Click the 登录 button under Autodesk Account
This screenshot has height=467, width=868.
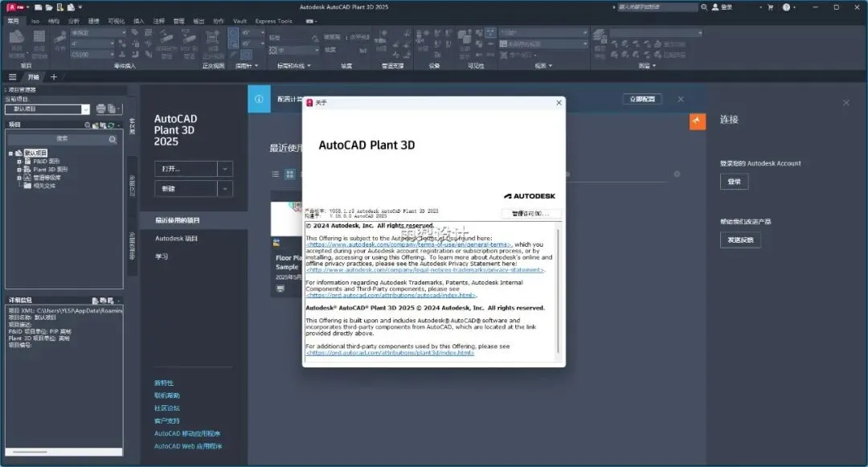point(734,182)
